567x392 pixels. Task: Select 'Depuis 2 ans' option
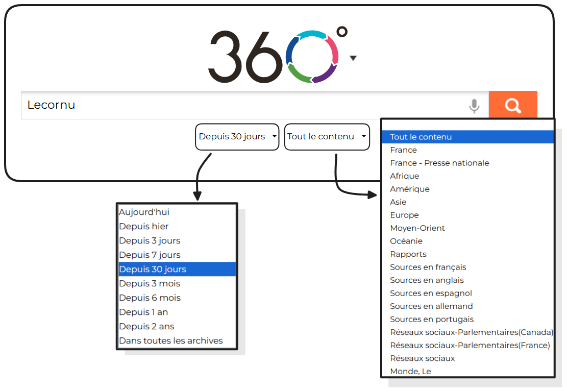tap(177, 326)
